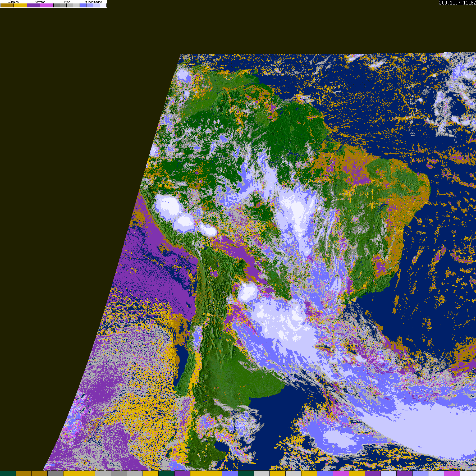Image resolution: width=476 pixels, height=476 pixels.
Task: Click the Cirros legend label
Action: pyautogui.click(x=66, y=2)
